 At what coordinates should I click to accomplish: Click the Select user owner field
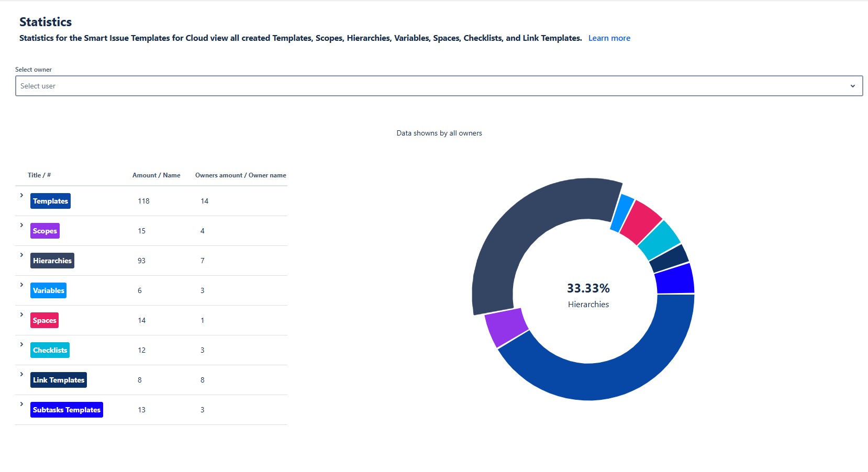point(429,86)
